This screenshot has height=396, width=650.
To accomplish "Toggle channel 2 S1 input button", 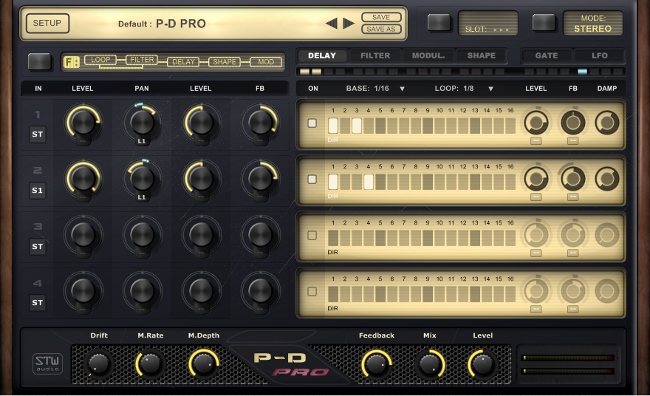I will pos(37,190).
